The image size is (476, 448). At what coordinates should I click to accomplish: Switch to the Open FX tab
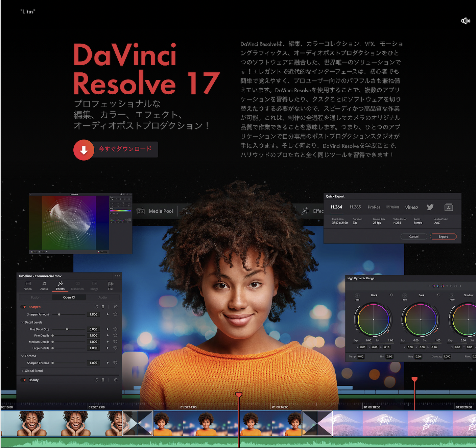(x=69, y=298)
